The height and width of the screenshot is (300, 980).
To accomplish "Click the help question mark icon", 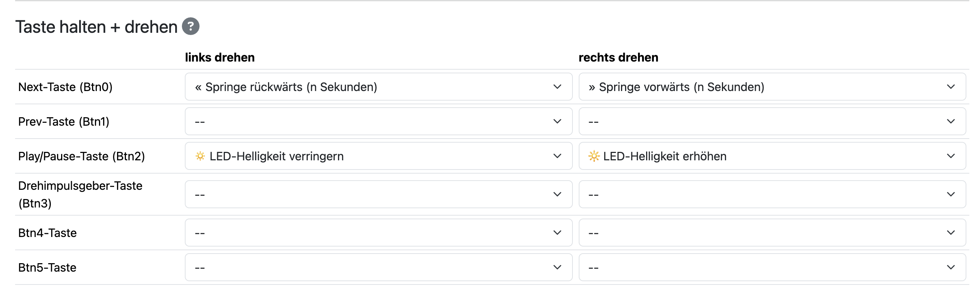I will click(x=191, y=26).
